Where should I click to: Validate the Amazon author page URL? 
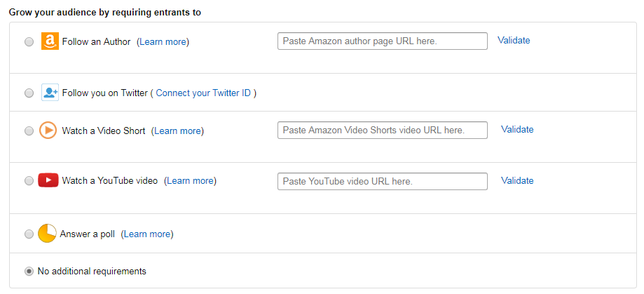pyautogui.click(x=514, y=41)
